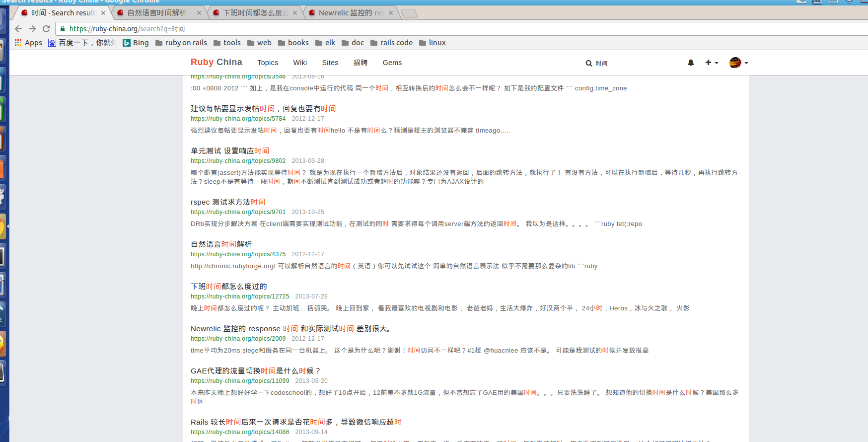This screenshot has width=868, height=442.
Task: Open the web bookmark folder
Action: click(x=259, y=43)
